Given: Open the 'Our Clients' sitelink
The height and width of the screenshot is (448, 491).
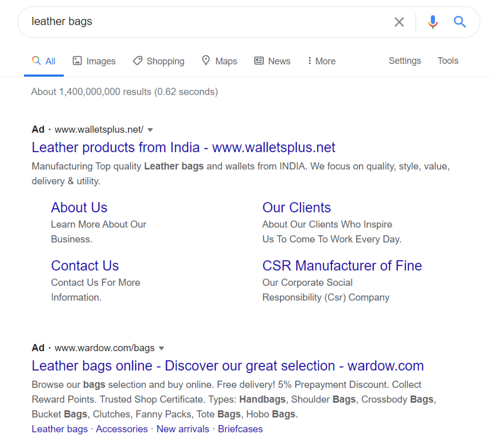Looking at the screenshot, I should click(296, 208).
